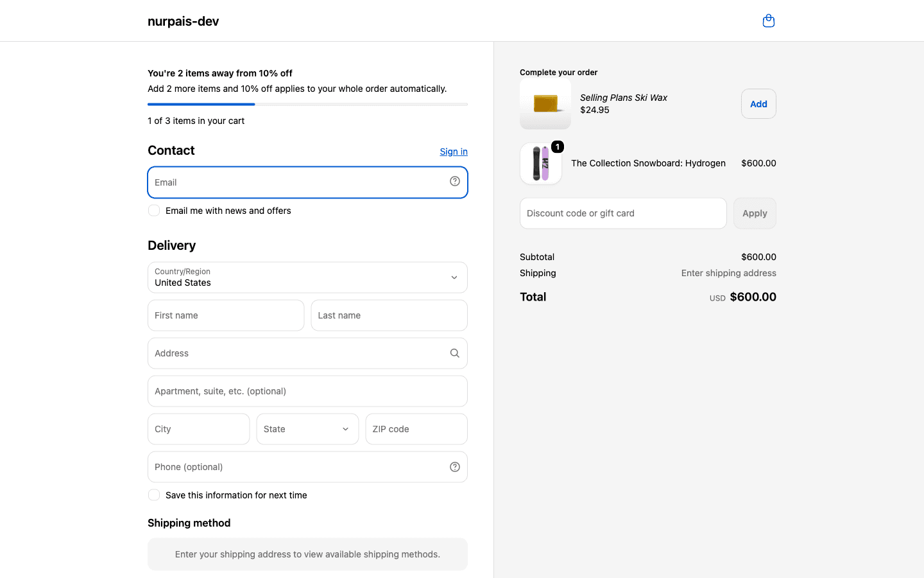Apply the discount code
924x578 pixels.
pos(755,213)
